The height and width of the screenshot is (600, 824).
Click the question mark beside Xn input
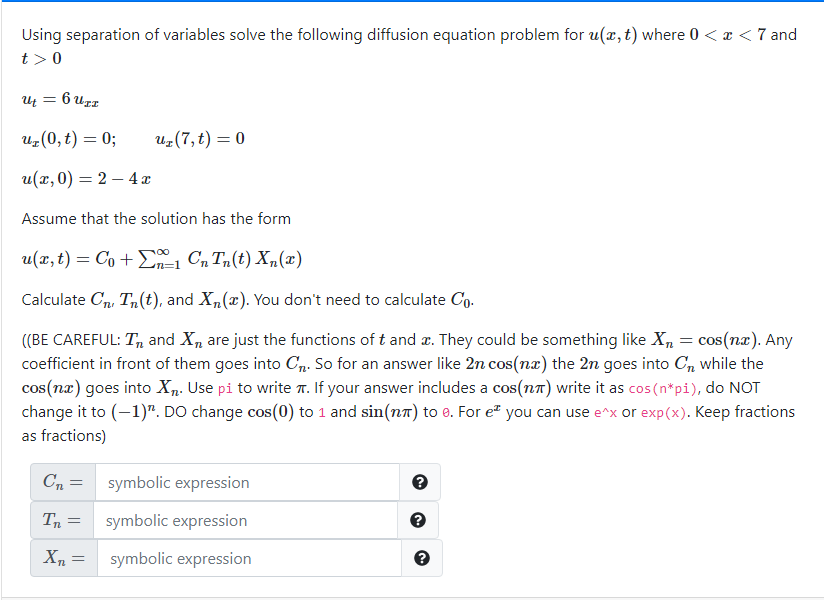[x=418, y=558]
